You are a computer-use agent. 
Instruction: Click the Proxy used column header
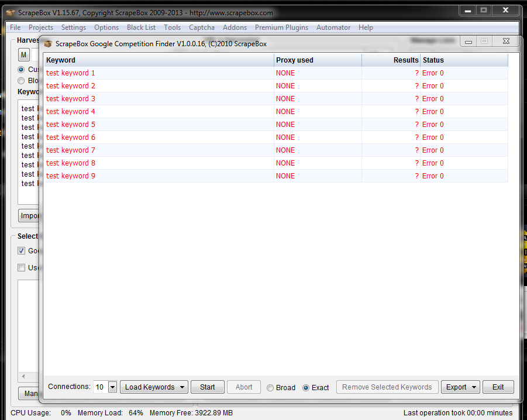pos(318,60)
